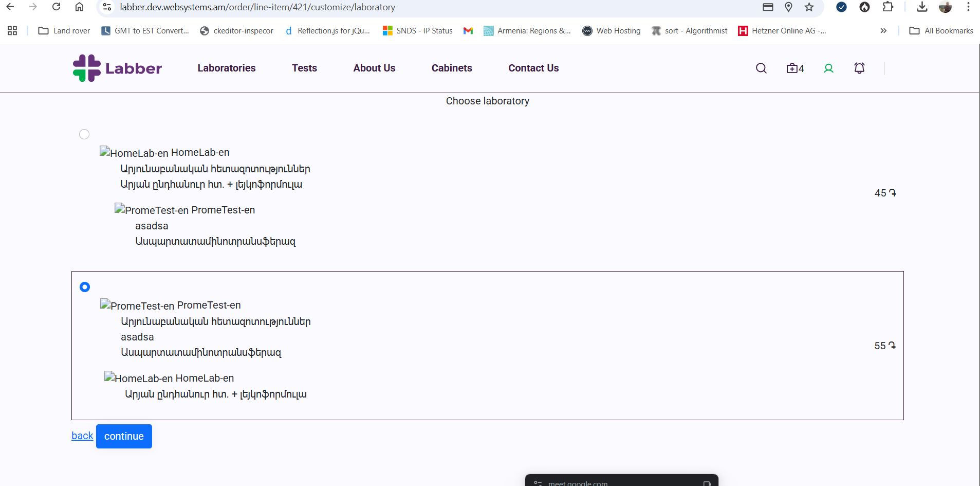This screenshot has width=980, height=486.
Task: Follow the back link
Action: coord(82,436)
